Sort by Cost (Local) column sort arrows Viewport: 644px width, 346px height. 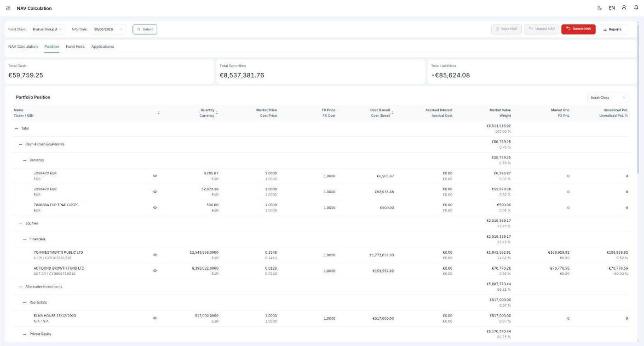[x=392, y=113]
